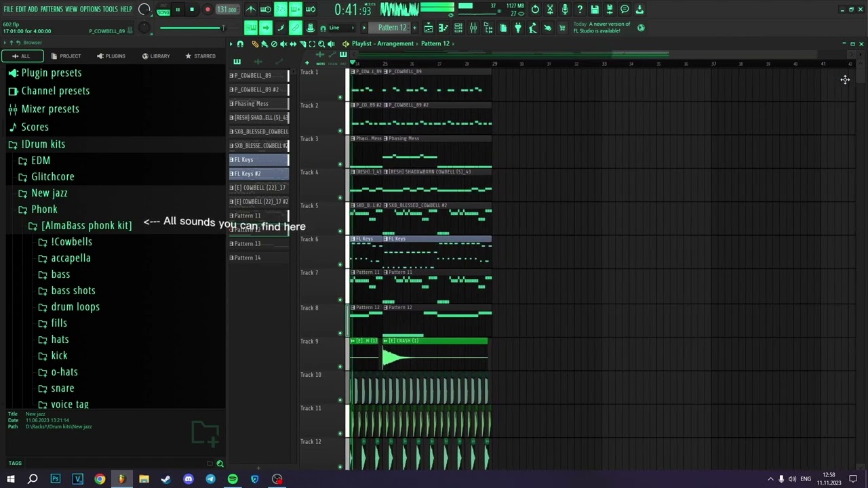Toggle the metronome icon
The image size is (868, 488).
[x=251, y=9]
